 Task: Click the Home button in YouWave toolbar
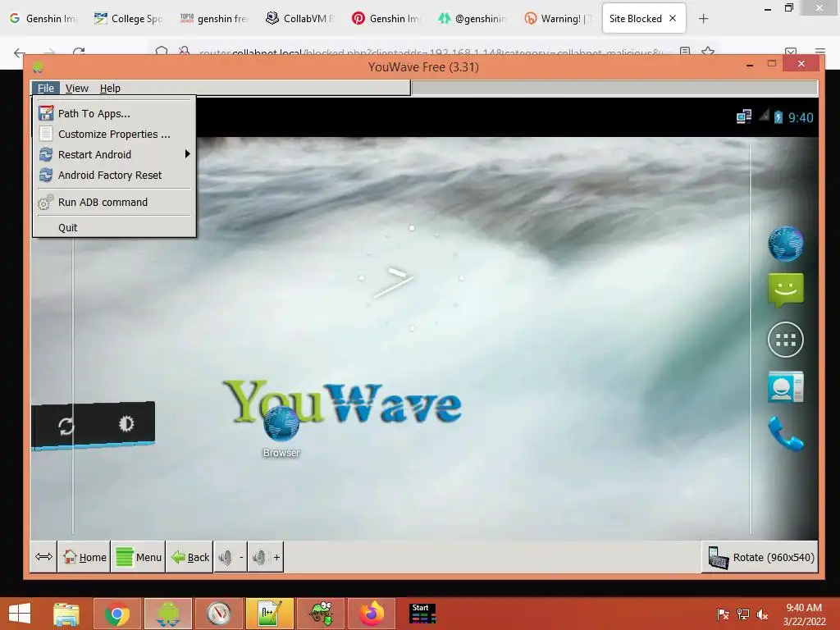click(84, 557)
